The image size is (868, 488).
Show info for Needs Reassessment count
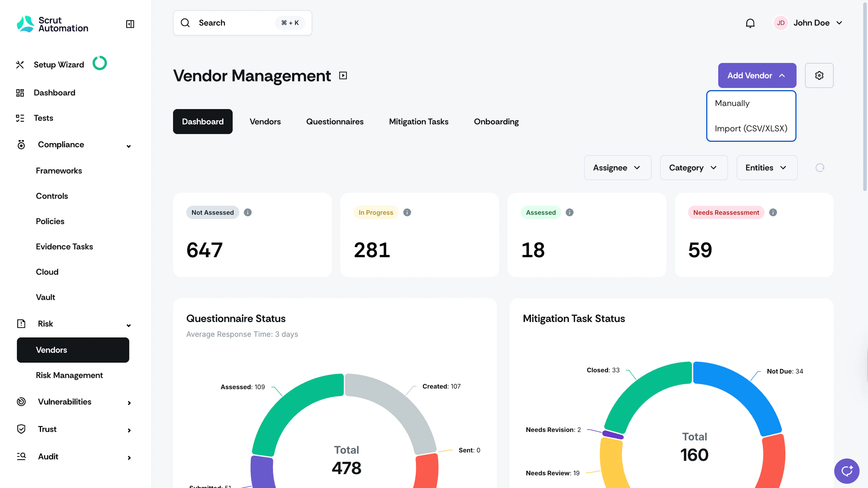[x=773, y=213]
